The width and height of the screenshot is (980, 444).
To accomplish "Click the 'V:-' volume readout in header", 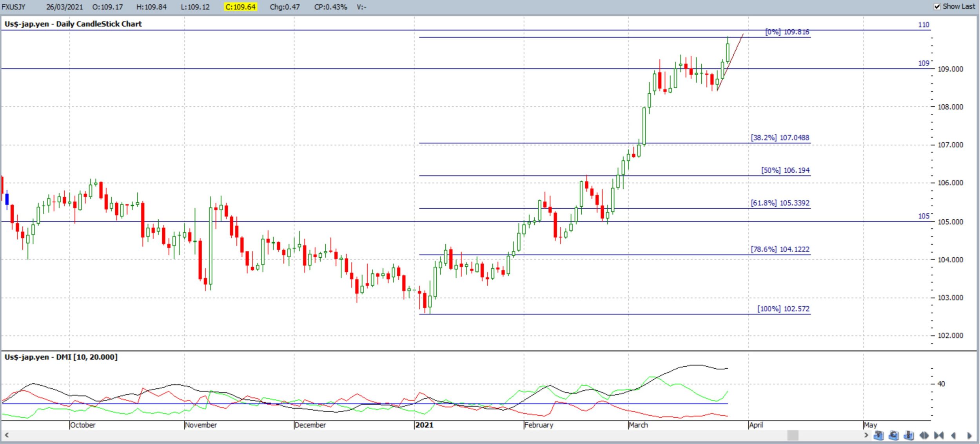I will pos(361,7).
